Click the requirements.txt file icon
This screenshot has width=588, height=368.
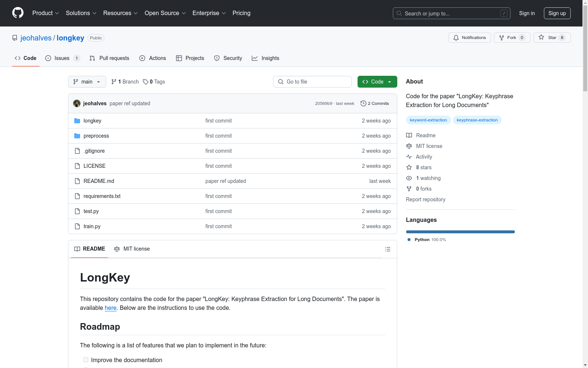77,196
